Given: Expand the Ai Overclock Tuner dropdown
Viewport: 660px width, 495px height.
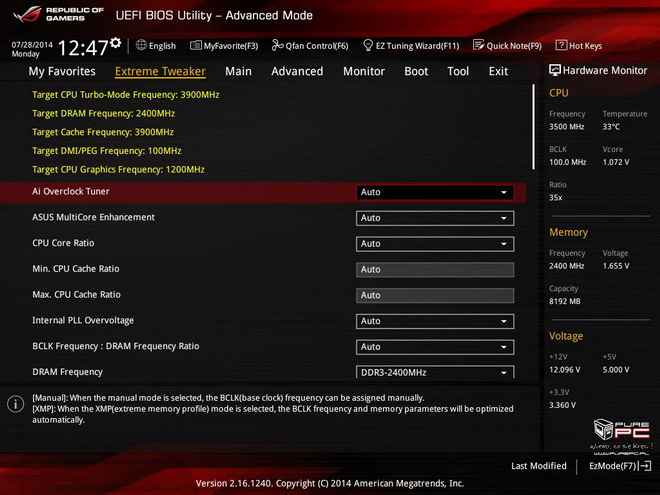Looking at the screenshot, I should click(x=435, y=192).
